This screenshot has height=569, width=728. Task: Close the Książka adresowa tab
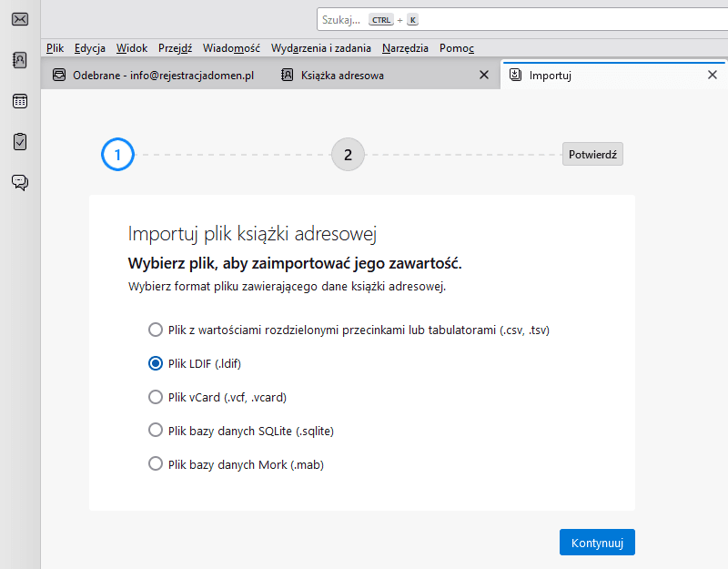[x=484, y=76]
